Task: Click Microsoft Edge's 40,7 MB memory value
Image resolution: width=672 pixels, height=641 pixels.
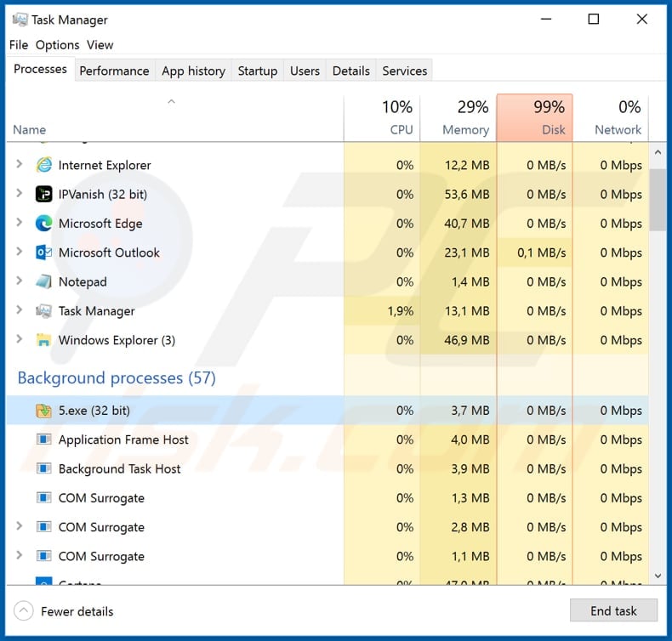Action: [x=467, y=224]
